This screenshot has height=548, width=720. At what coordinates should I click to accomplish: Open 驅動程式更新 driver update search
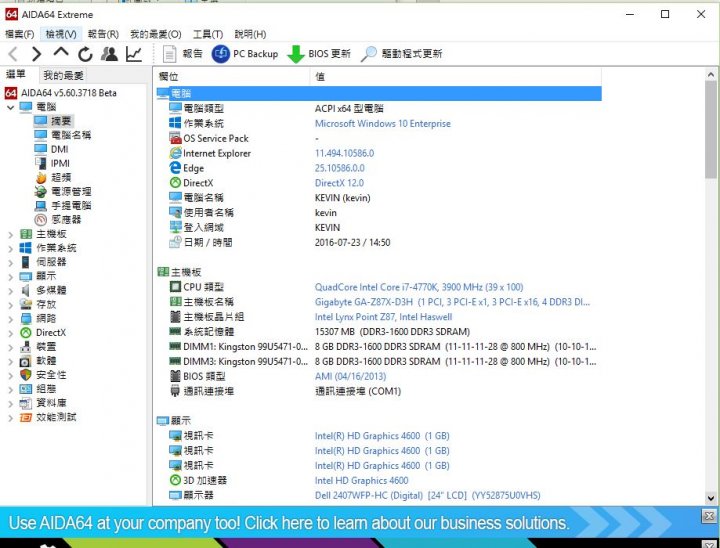401,54
